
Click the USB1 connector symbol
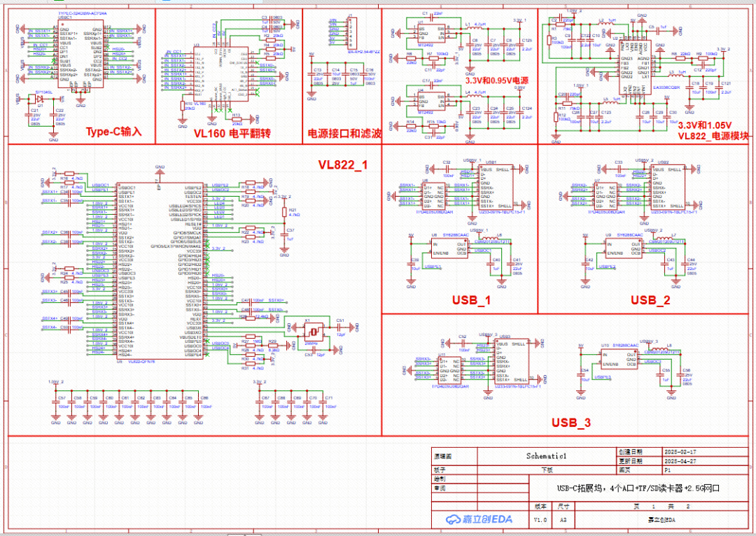(496, 188)
